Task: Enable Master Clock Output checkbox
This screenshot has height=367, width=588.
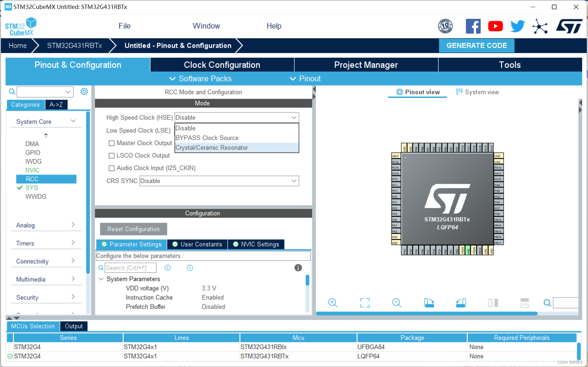Action: (x=111, y=143)
